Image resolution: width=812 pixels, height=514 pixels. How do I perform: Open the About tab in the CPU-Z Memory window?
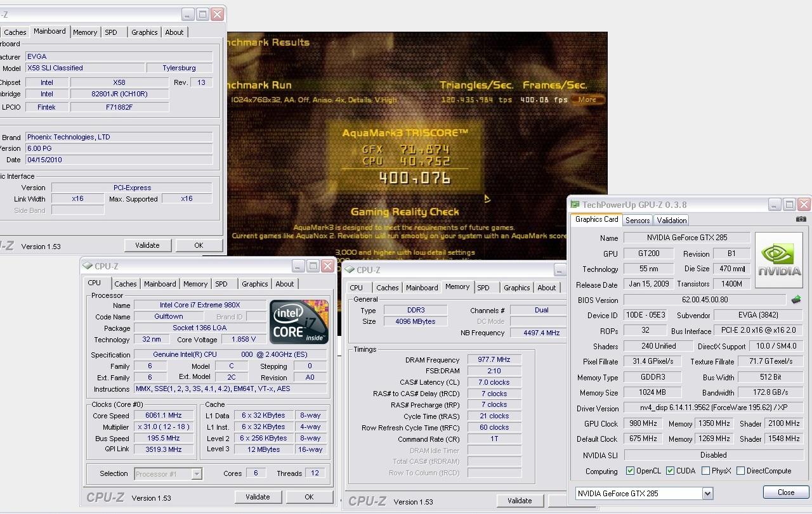click(x=546, y=288)
